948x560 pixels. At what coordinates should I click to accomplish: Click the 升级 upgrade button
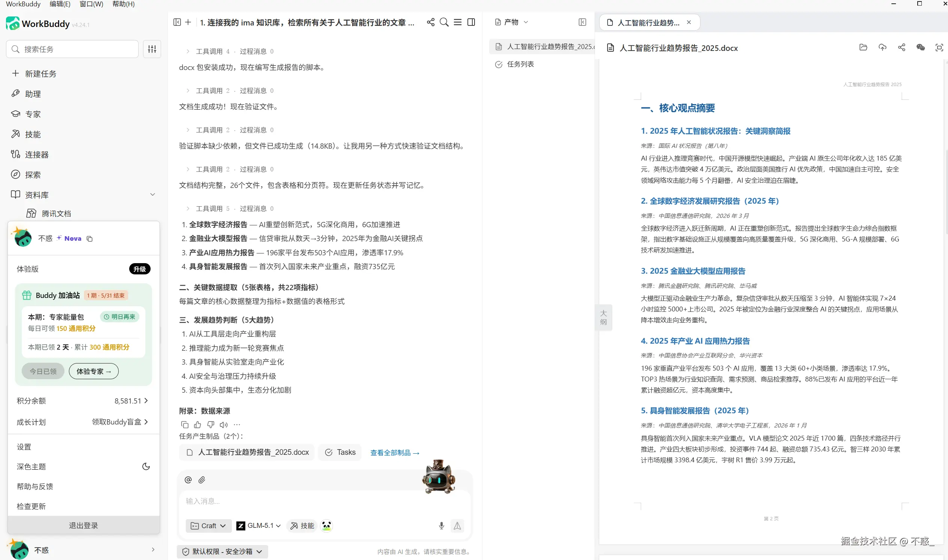click(140, 269)
